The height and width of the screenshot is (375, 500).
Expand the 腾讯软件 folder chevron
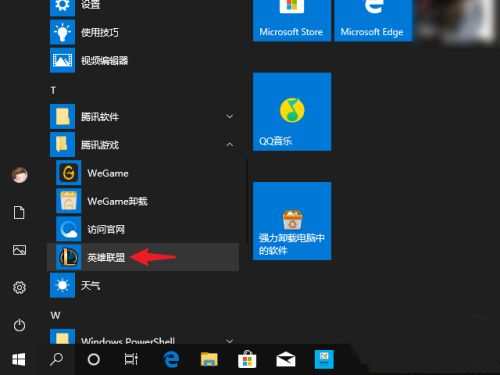(230, 116)
